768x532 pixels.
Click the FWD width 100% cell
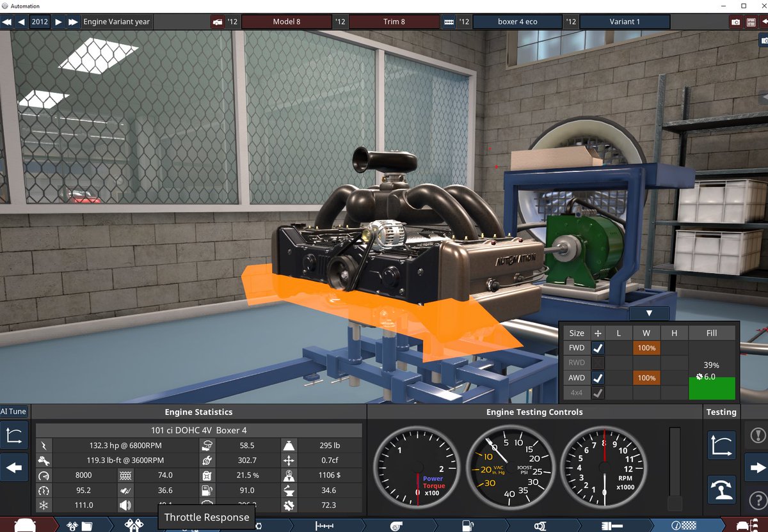pyautogui.click(x=646, y=348)
